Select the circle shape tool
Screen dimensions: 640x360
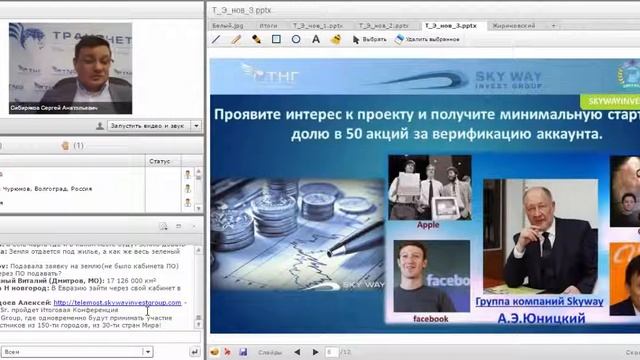coord(296,39)
